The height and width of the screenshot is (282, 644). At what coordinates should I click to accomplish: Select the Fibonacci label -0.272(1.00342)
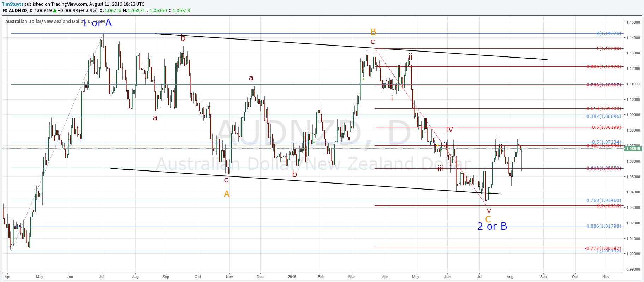pos(603,248)
